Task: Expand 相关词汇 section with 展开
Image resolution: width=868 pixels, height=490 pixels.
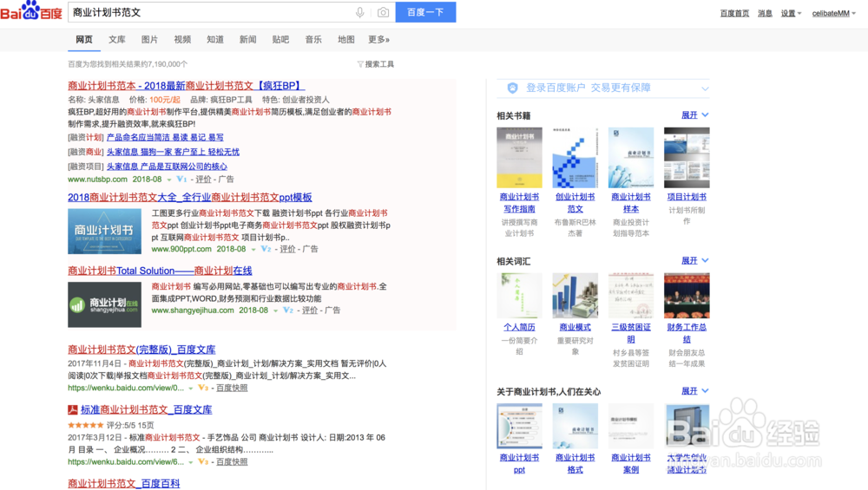Action: 694,260
